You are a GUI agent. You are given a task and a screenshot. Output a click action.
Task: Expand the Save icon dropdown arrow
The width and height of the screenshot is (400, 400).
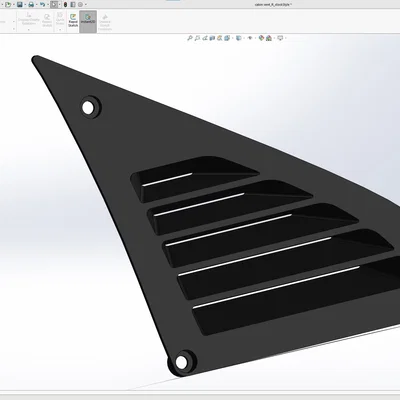(25, 5)
